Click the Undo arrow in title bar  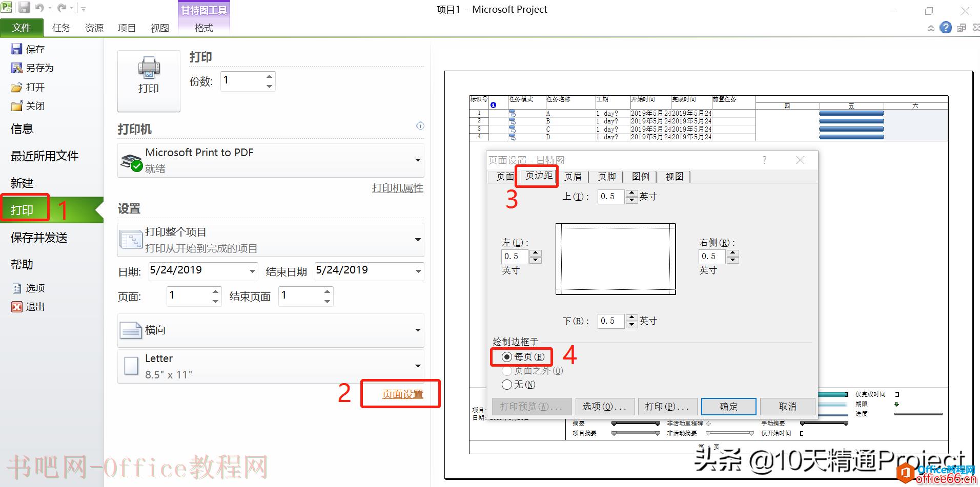click(x=39, y=8)
